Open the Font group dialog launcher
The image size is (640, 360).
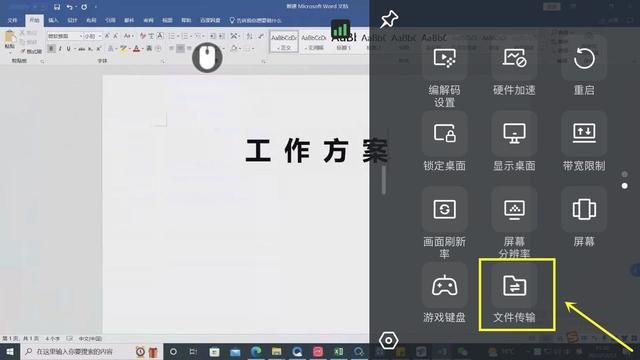point(162,61)
